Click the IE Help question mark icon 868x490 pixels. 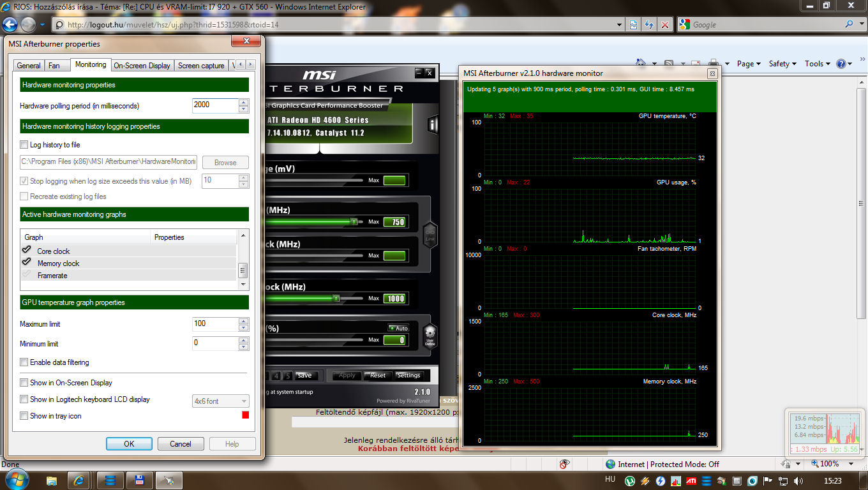tap(841, 64)
